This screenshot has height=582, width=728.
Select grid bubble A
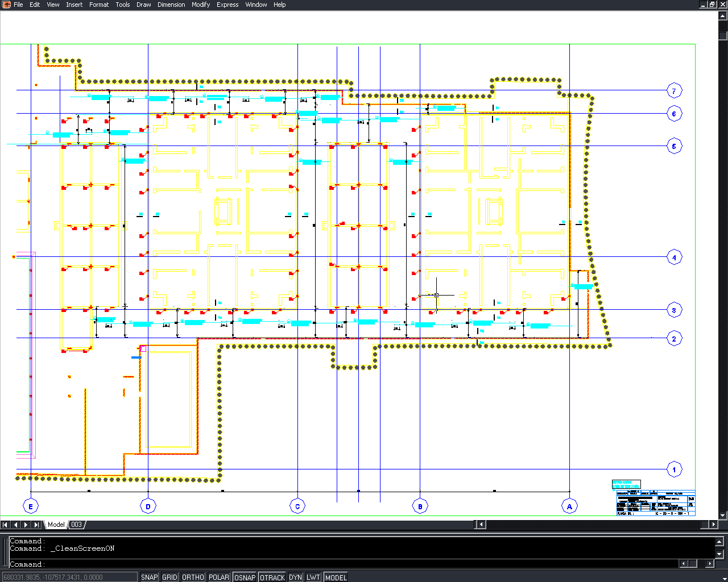[x=569, y=506]
